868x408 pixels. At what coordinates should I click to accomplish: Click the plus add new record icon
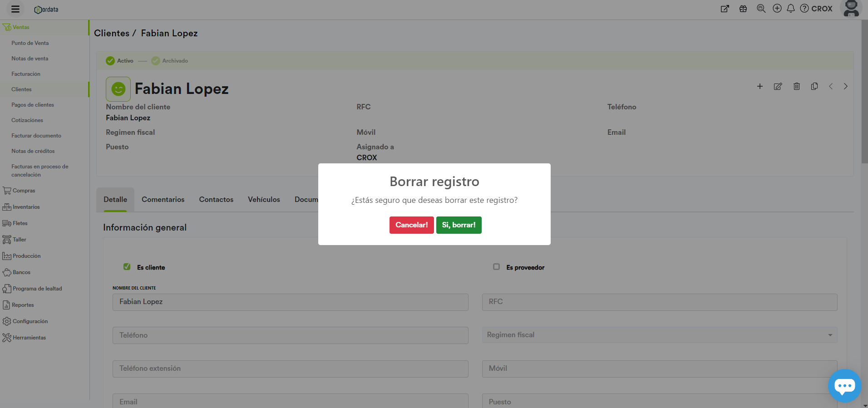pyautogui.click(x=759, y=86)
